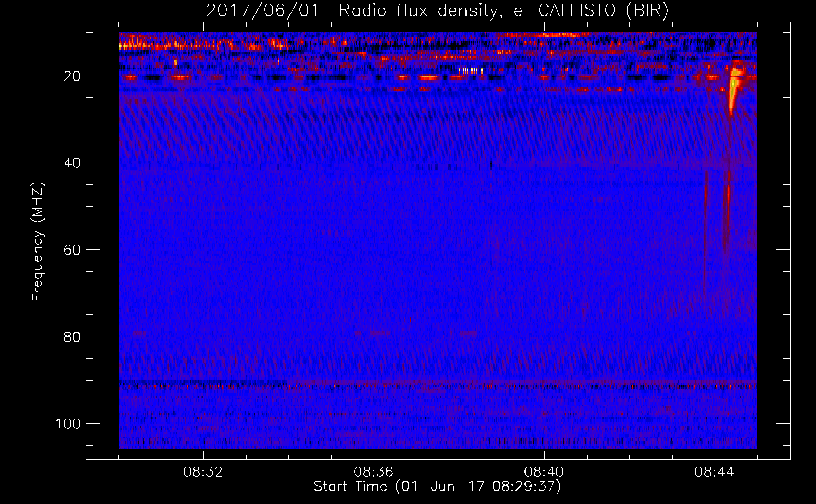Click the 40 MHz frequency tick label
The height and width of the screenshot is (504, 816).
point(73,163)
